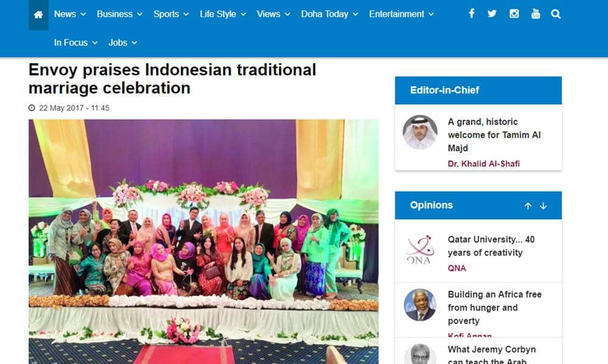Read 'A grand, historic welcome' article
Viewport: 608px width, 364px height.
pyautogui.click(x=494, y=135)
